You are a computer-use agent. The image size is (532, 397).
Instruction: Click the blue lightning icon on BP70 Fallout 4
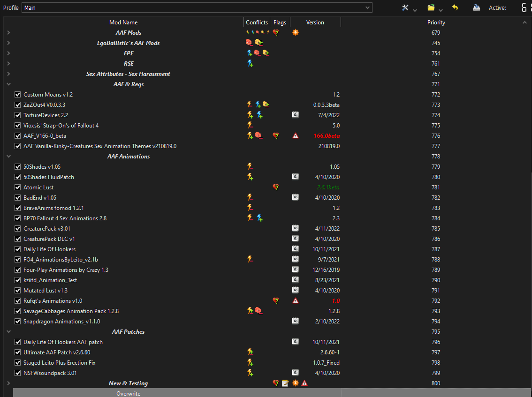(x=259, y=218)
